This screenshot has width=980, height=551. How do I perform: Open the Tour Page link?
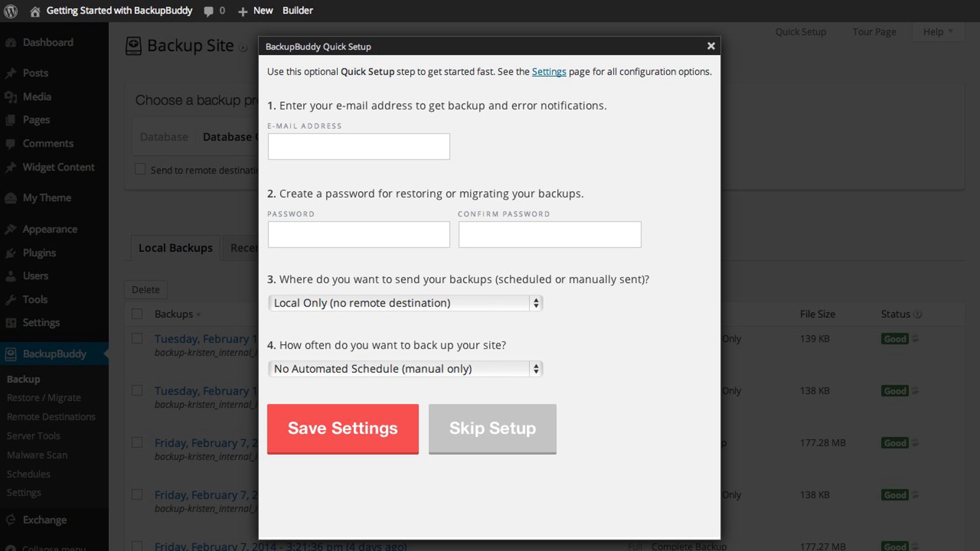874,32
